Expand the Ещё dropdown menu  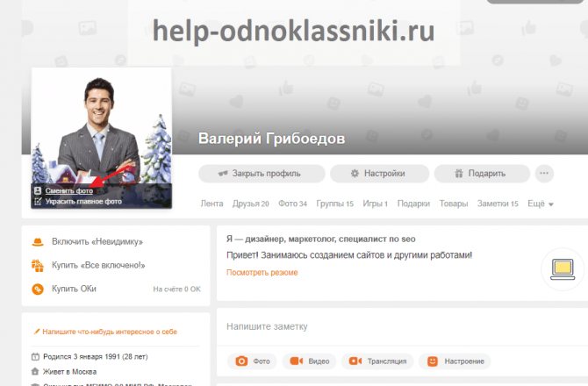(x=541, y=204)
